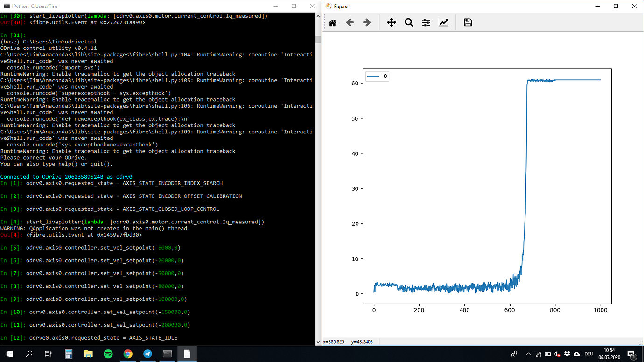644x362 pixels.
Task: Click the set_vel_setpoint(-50000,0) line
Action: tap(92, 273)
